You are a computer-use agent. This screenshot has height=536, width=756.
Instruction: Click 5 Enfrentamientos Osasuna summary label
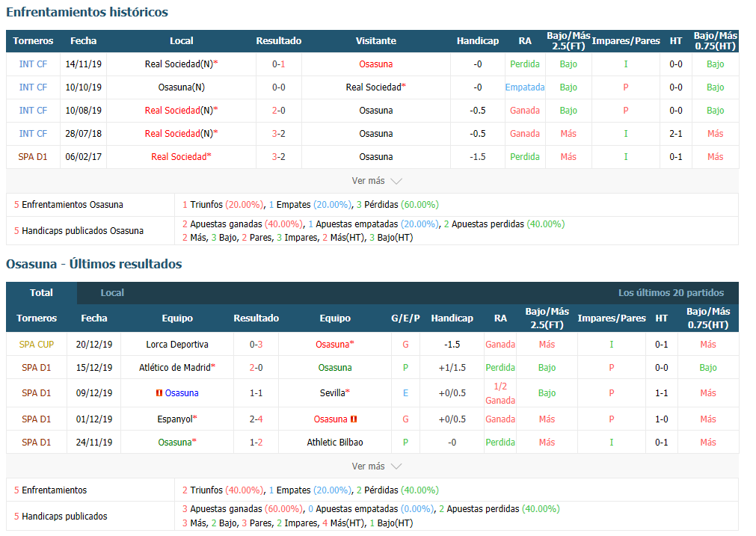[x=69, y=204]
